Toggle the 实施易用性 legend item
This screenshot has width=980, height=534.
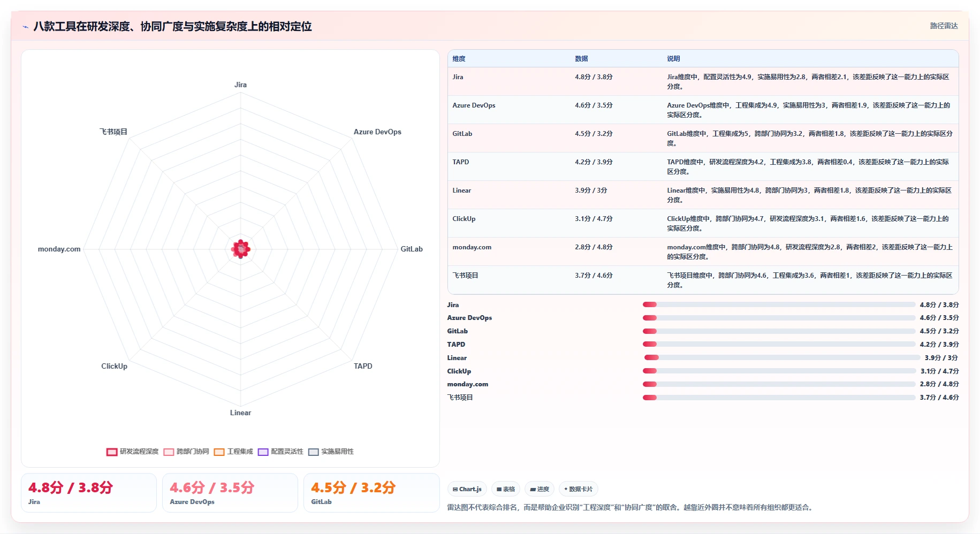coord(331,452)
